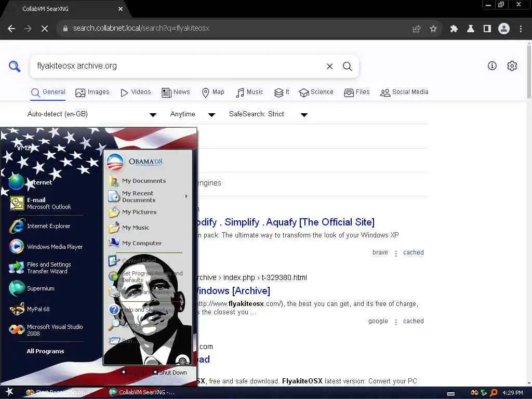Open the browser three-dot menu
532x399 pixels.
(x=521, y=29)
